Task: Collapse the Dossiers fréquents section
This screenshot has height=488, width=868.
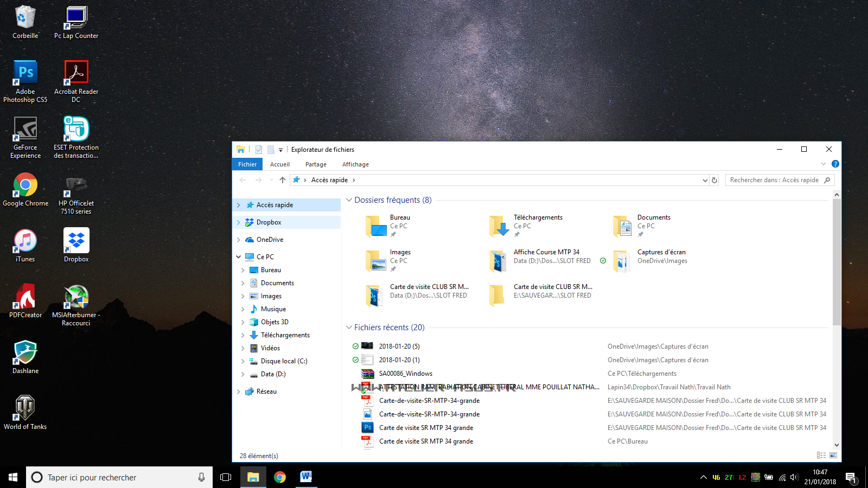Action: pyautogui.click(x=349, y=200)
